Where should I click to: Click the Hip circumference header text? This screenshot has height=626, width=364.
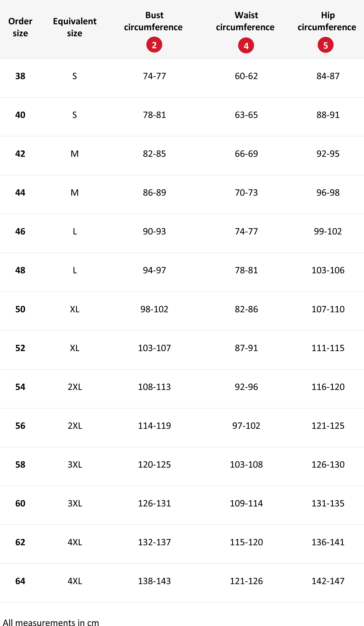pos(327,21)
